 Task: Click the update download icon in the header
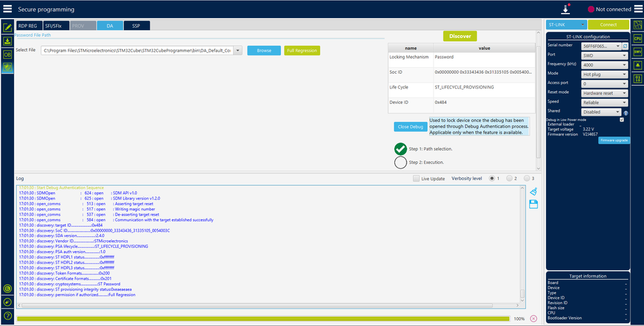[x=566, y=9]
